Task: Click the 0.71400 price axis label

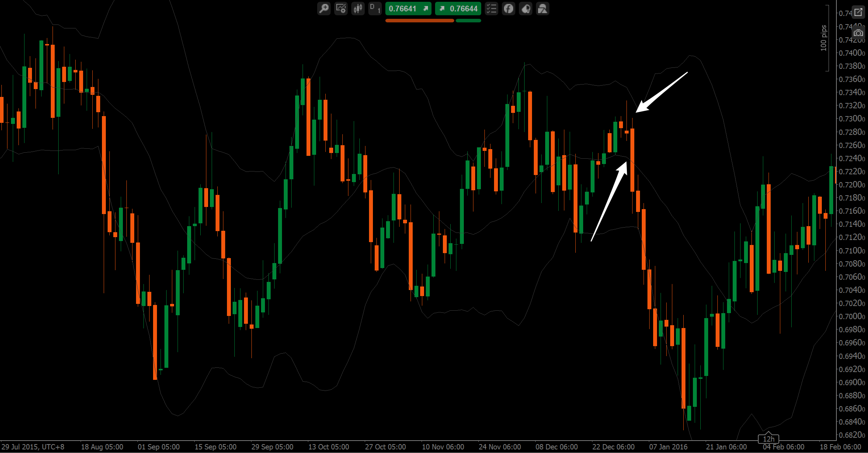Action: coord(852,224)
